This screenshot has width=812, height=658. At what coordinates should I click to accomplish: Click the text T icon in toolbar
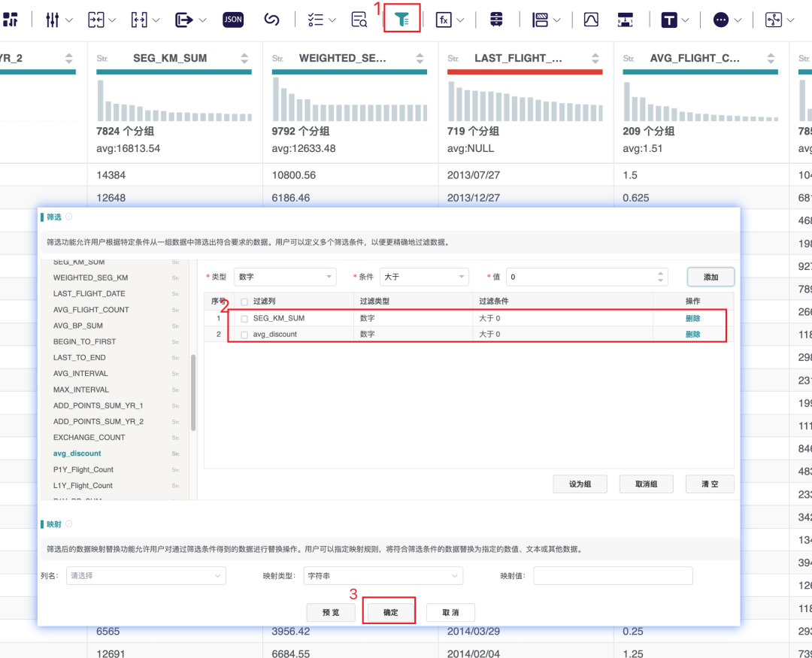pos(669,20)
